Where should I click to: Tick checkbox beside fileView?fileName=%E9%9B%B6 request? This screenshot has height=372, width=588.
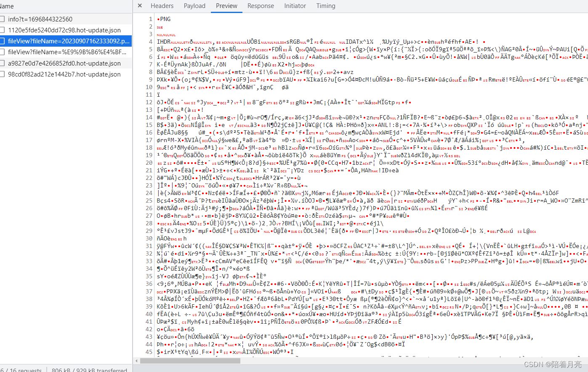tap(2, 52)
